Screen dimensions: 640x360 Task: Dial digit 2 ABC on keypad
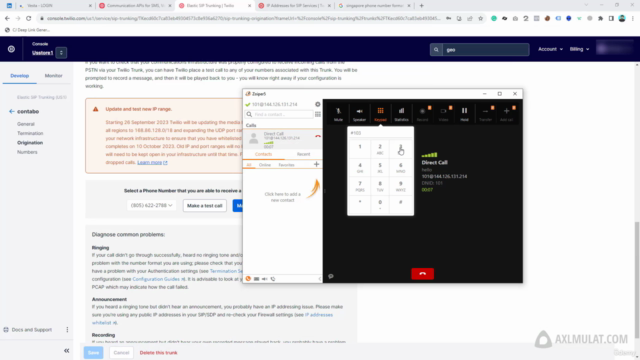380,149
